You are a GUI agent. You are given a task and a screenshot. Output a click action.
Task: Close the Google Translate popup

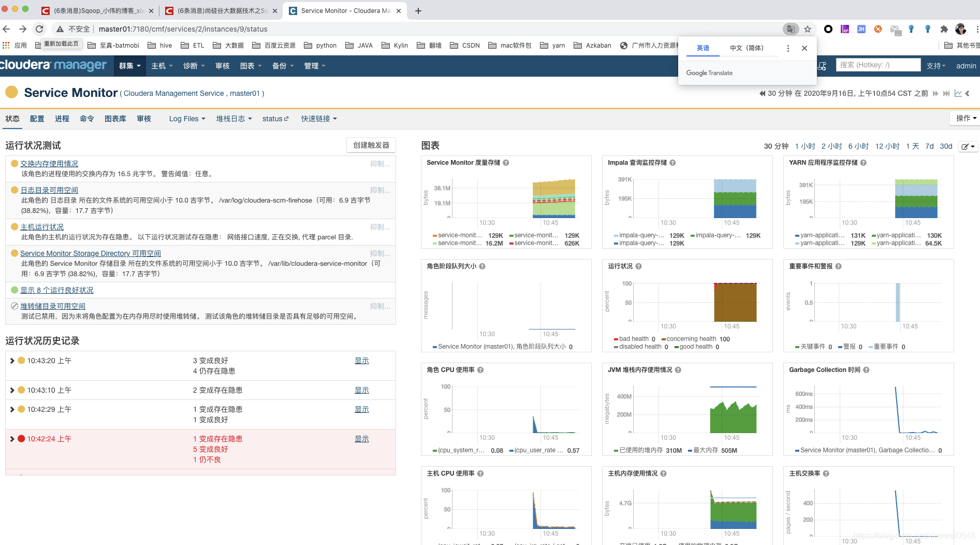[x=805, y=48]
